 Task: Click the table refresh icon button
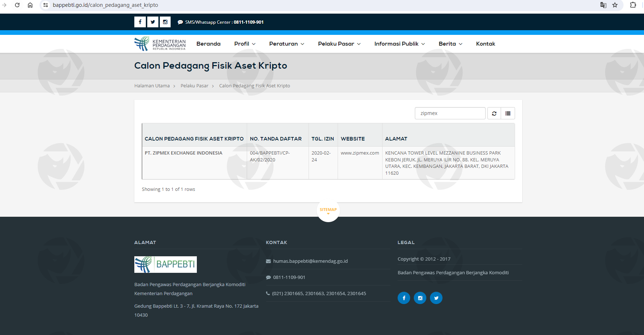point(494,113)
